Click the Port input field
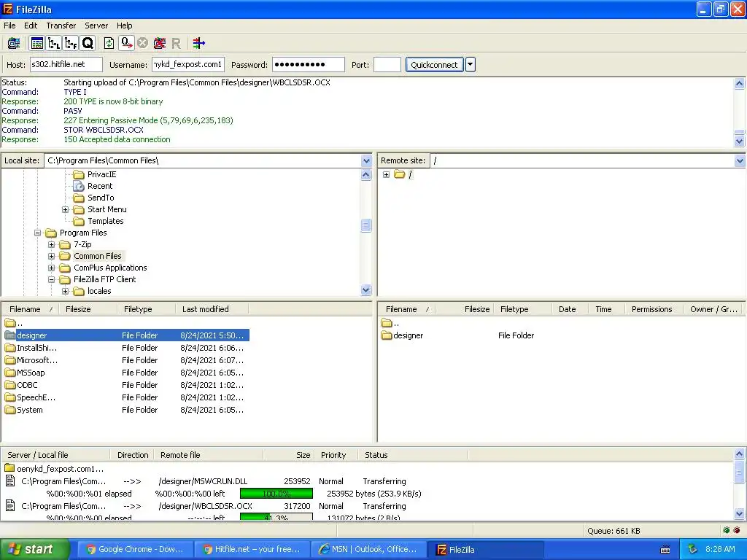 [x=387, y=65]
